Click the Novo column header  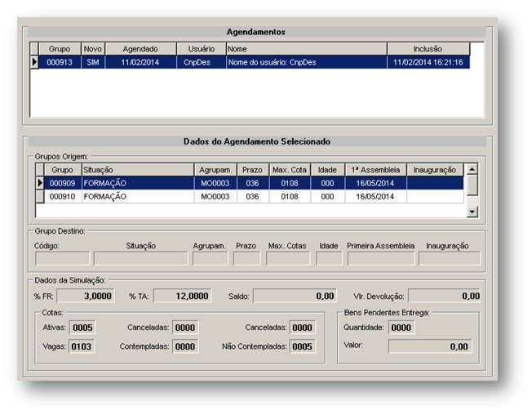pyautogui.click(x=93, y=49)
